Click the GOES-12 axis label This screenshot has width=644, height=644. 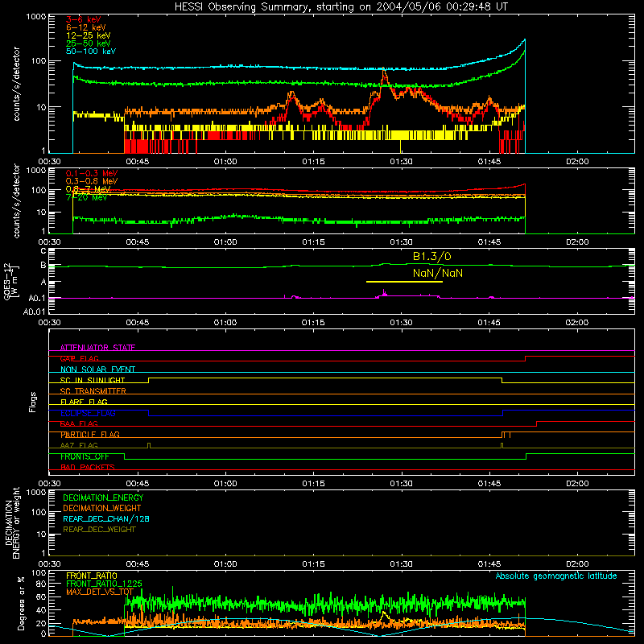point(7,281)
